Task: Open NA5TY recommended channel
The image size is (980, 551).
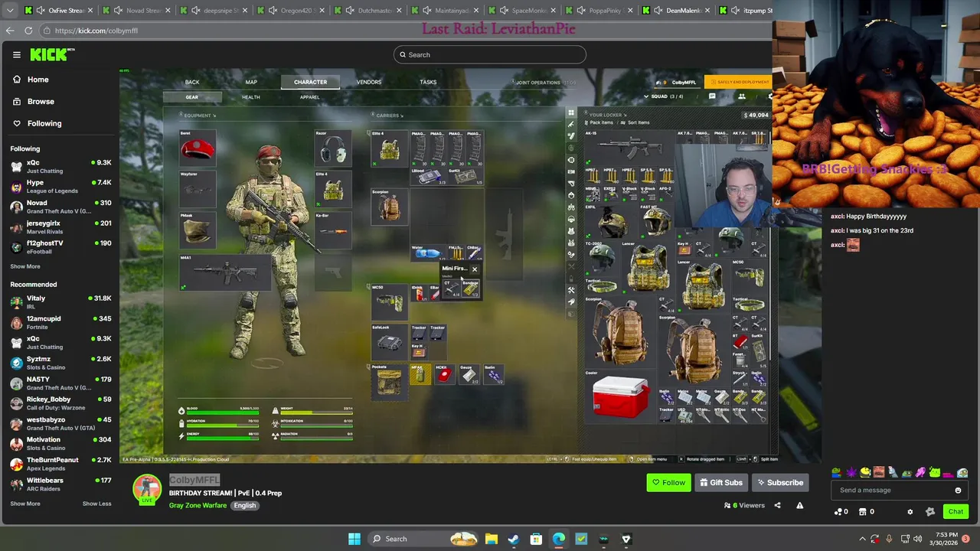Action: 60,383
